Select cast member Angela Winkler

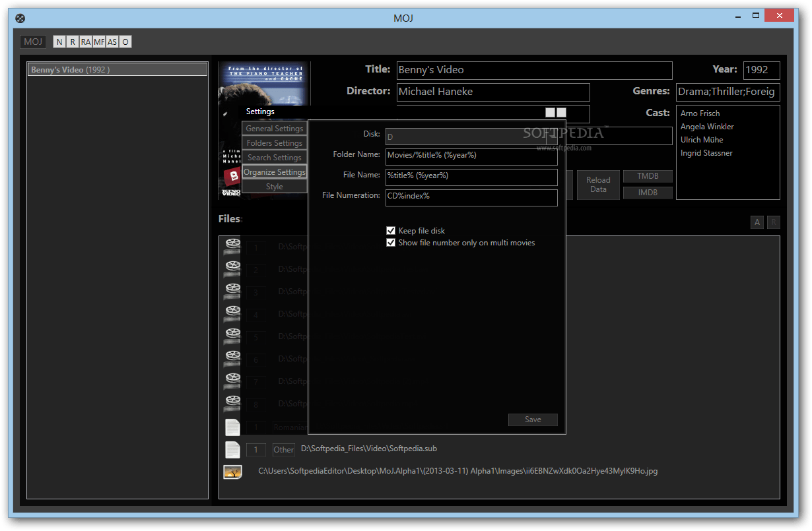tap(707, 127)
